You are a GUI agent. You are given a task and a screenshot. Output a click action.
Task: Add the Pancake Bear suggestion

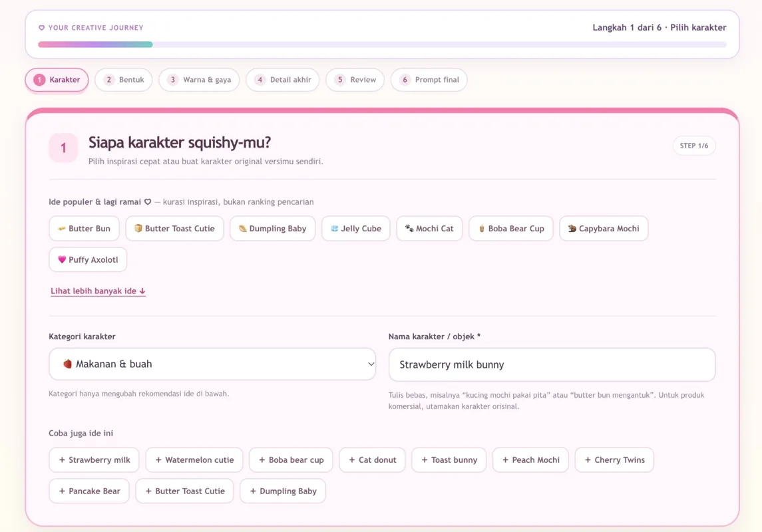[89, 491]
